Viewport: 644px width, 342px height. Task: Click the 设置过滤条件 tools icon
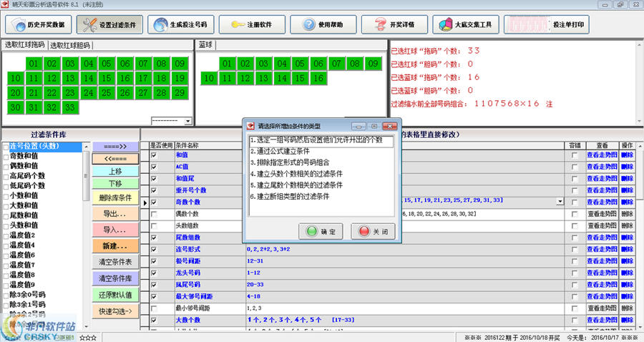click(x=89, y=24)
